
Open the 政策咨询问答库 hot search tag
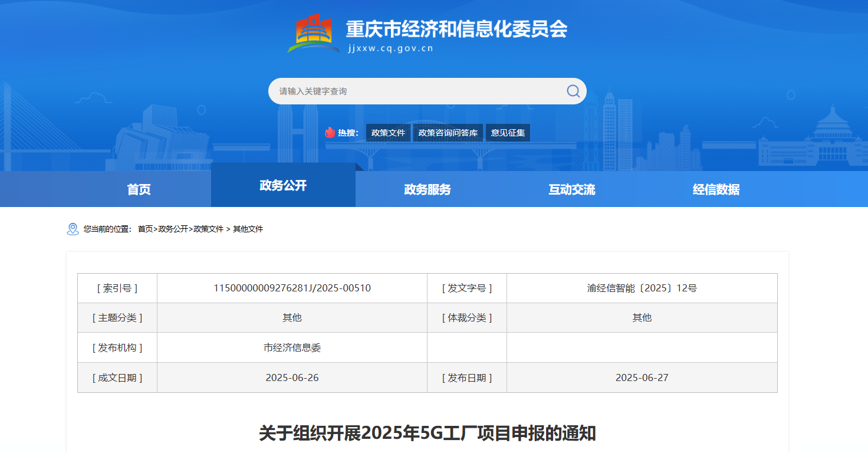tap(448, 133)
